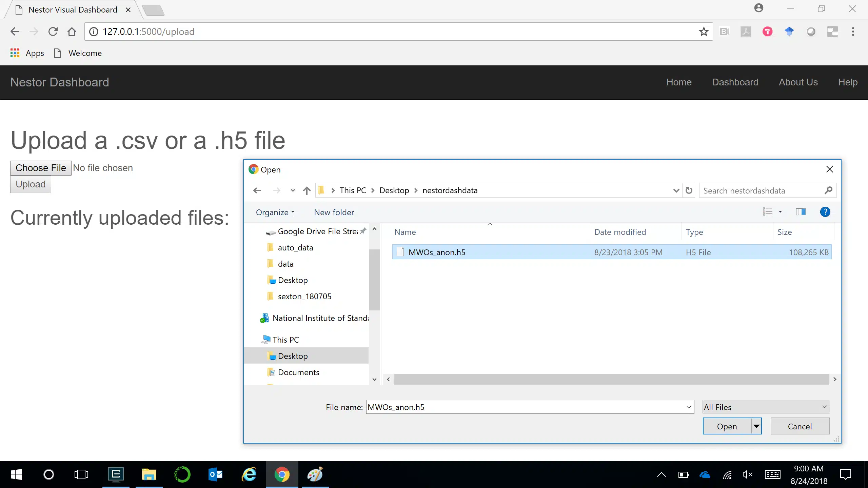This screenshot has height=488, width=868.
Task: Reload the page with refresh icon
Action: pos(53,32)
